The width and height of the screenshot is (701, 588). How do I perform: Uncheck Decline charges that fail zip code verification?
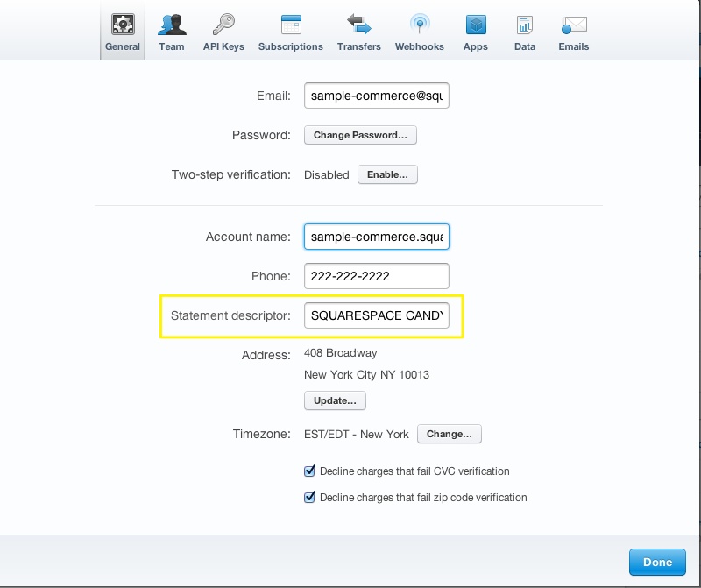click(x=309, y=498)
